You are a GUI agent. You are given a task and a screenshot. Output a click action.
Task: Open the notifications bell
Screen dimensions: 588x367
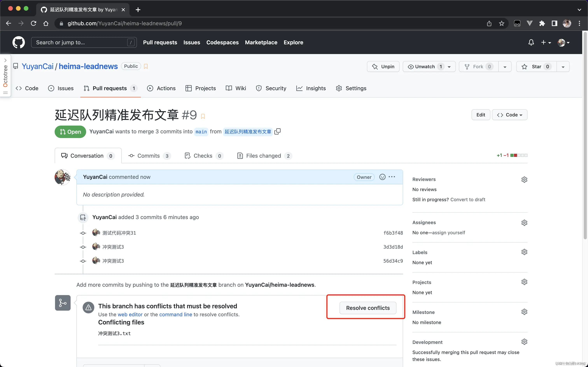(531, 43)
